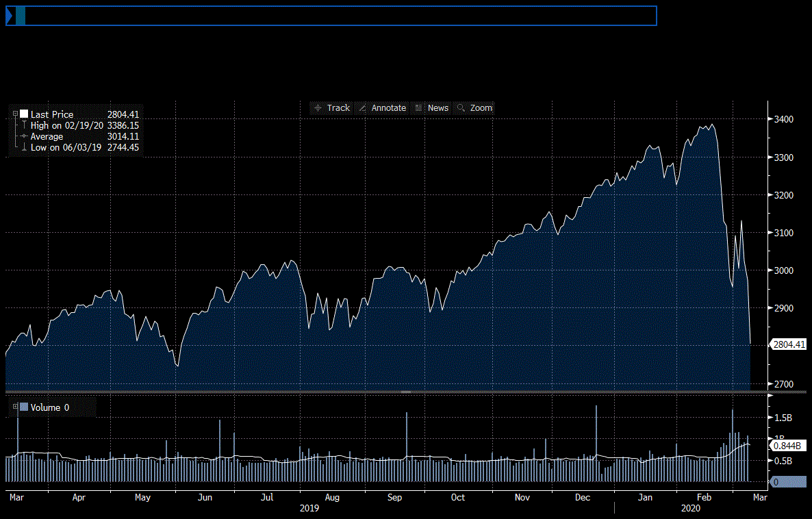The width and height of the screenshot is (812, 519).
Task: Click the High marker icon in legend
Action: tap(24, 125)
